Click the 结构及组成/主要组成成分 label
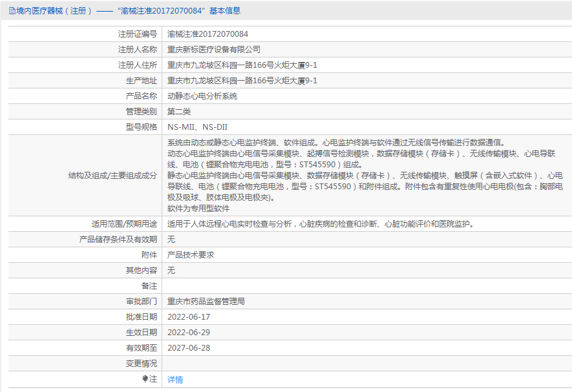572x392 pixels. [112, 176]
